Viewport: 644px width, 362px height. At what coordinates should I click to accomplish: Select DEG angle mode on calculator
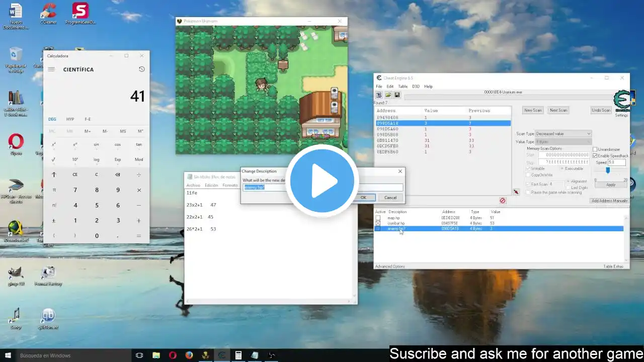[x=52, y=119]
